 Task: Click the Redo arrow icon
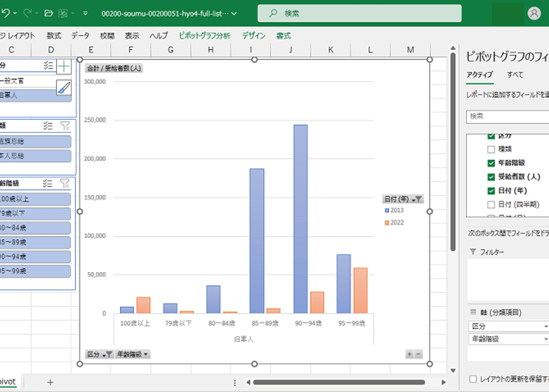click(27, 14)
